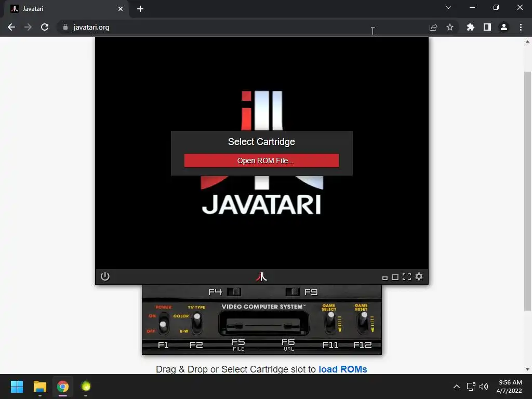Open the load ROMs link

coord(343,369)
